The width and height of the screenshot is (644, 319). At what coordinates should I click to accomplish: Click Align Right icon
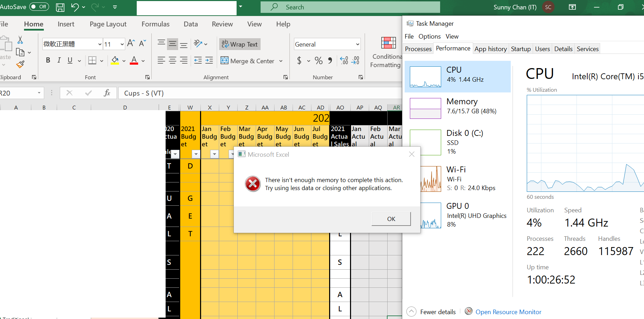tap(184, 60)
